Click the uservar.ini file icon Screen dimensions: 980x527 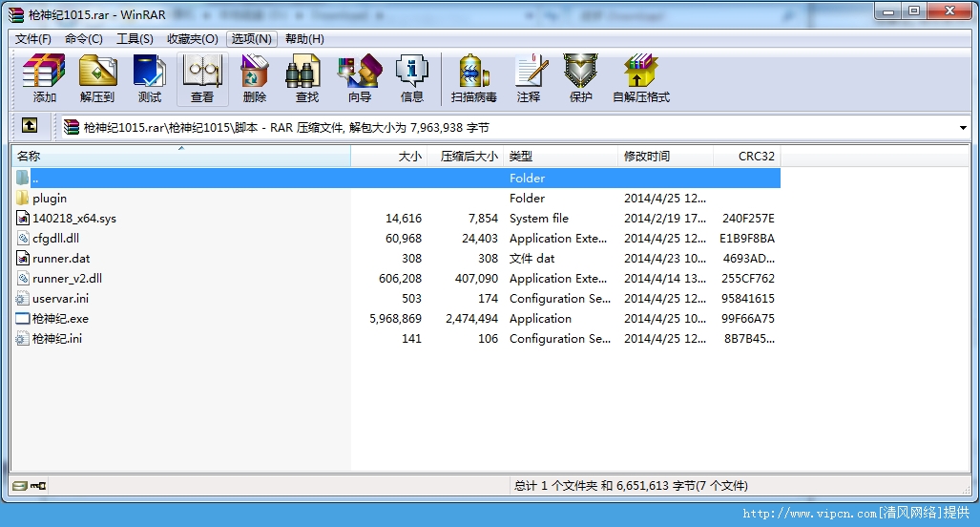point(23,298)
